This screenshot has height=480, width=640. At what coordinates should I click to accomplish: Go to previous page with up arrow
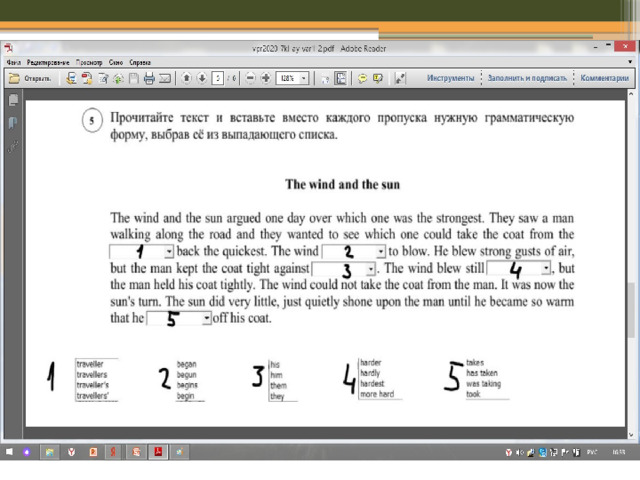[x=187, y=78]
